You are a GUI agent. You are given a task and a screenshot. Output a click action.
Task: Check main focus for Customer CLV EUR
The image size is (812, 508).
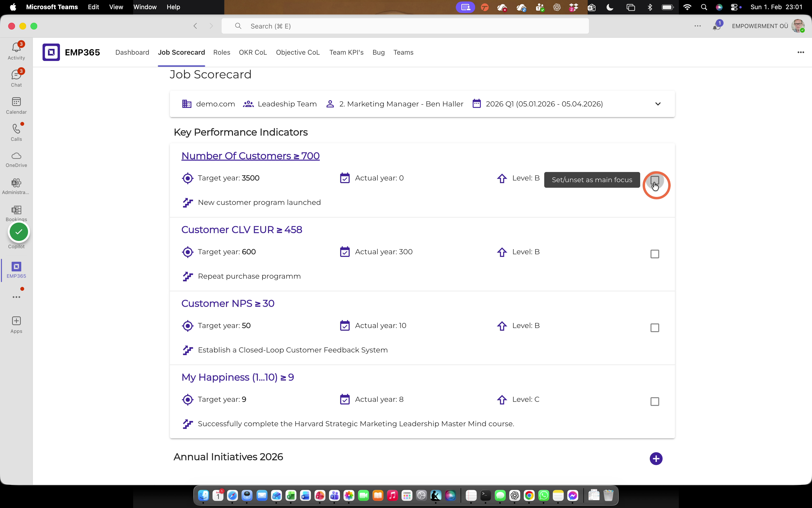pos(655,254)
